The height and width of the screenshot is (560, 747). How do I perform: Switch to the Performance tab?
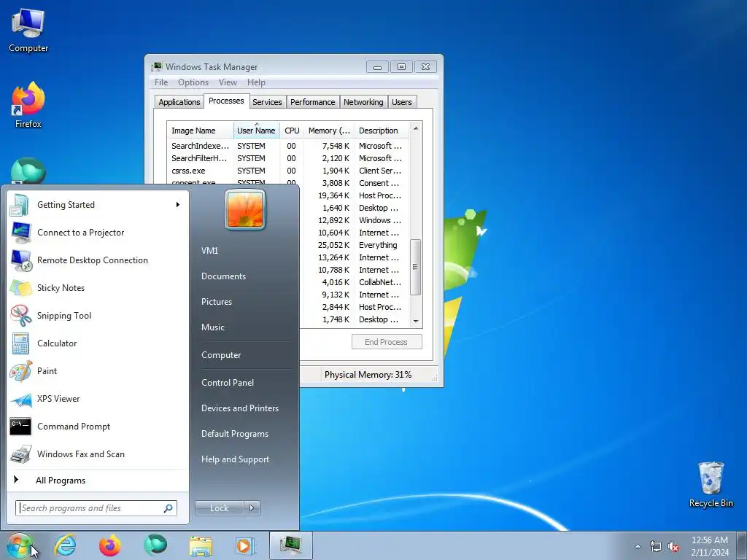coord(312,102)
